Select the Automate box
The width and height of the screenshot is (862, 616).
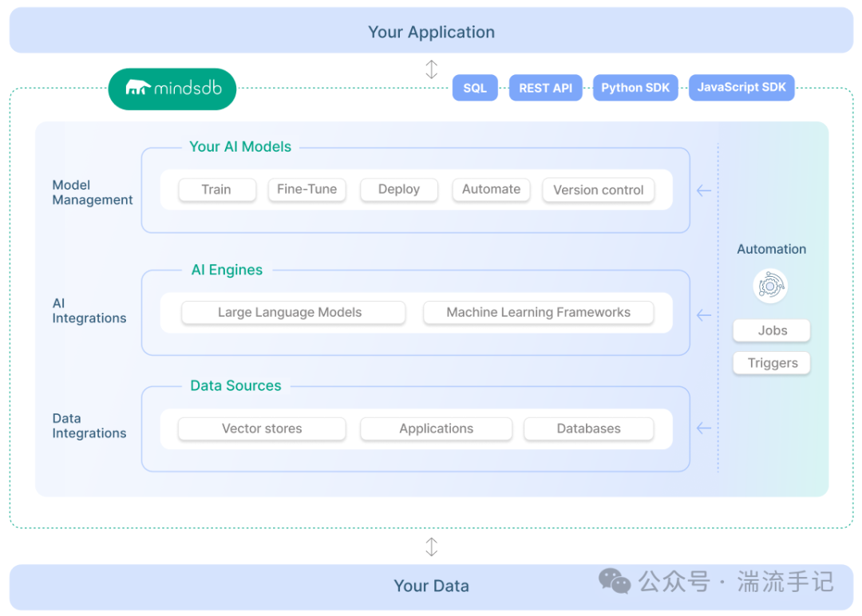[x=491, y=190]
